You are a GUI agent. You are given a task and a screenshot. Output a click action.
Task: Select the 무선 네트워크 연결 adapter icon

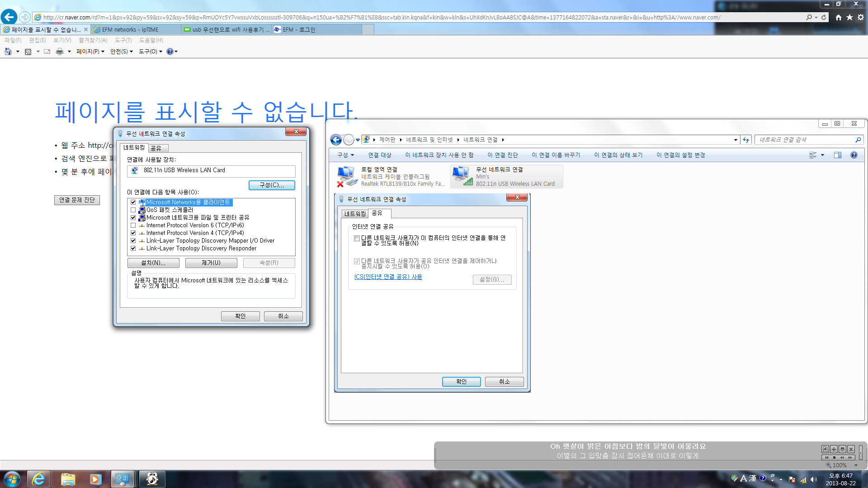coord(462,176)
